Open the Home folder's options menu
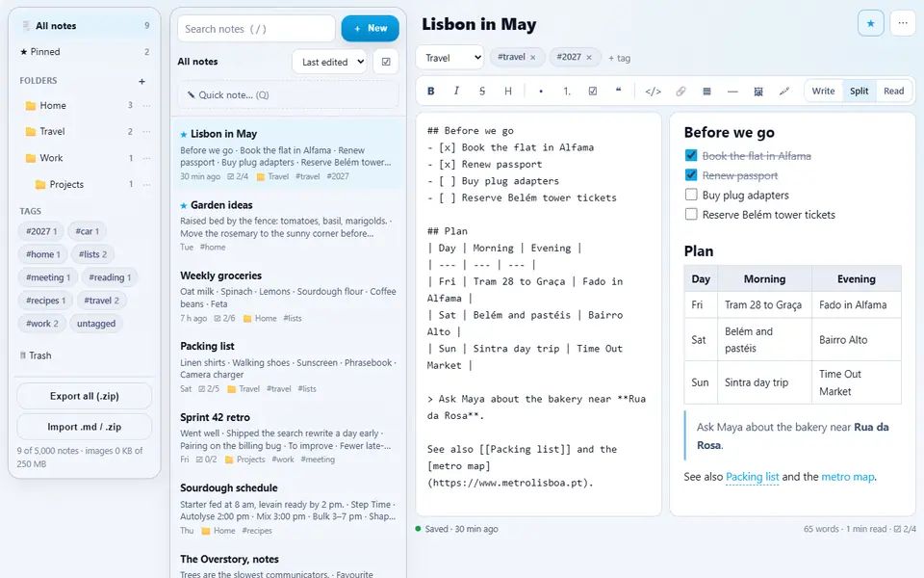Viewport: 924px width, 578px height. [146, 106]
